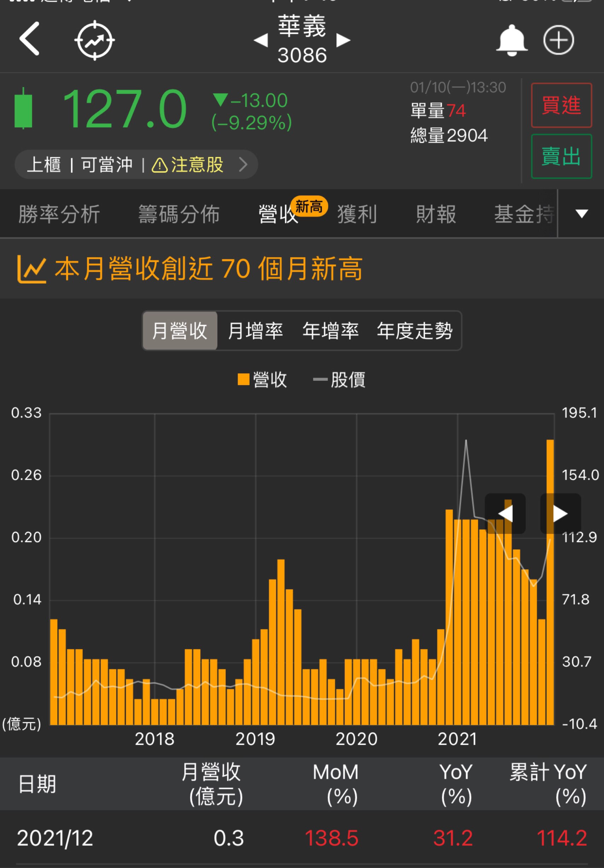
Task: Switch chart to 年增率 view
Action: 330,331
